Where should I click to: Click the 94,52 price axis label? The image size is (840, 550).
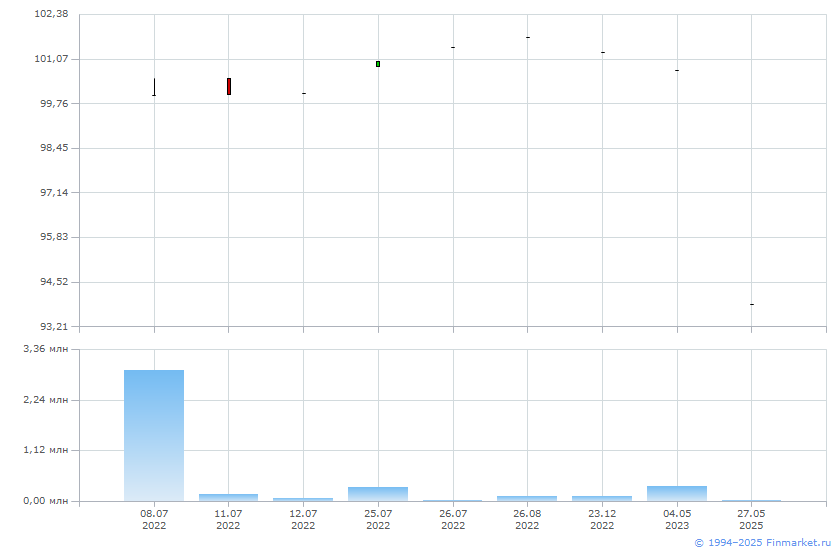(54, 282)
